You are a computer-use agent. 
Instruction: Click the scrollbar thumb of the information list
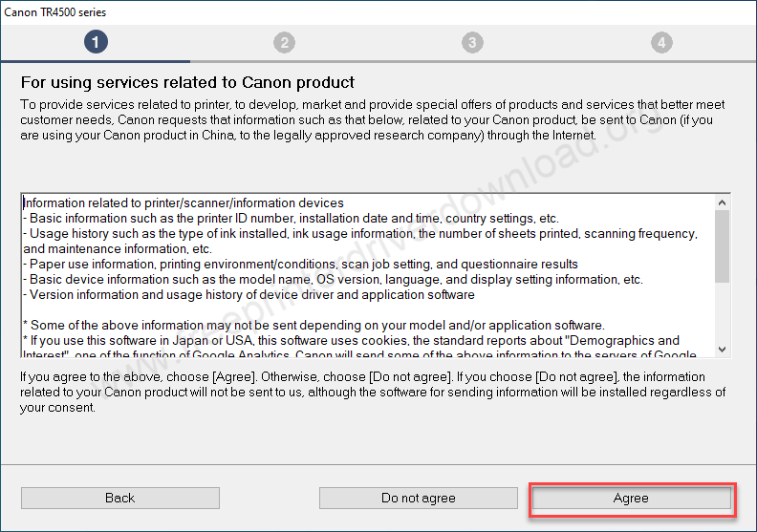722,246
